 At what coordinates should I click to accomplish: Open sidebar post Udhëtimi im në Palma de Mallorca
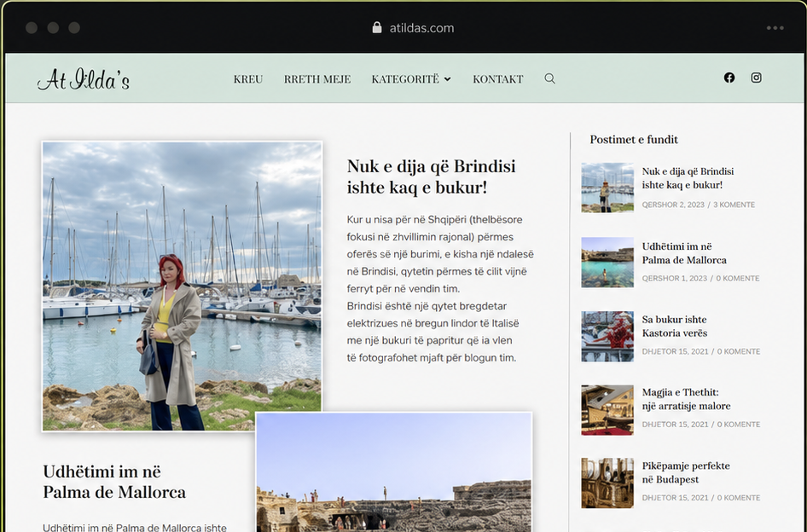click(x=684, y=253)
